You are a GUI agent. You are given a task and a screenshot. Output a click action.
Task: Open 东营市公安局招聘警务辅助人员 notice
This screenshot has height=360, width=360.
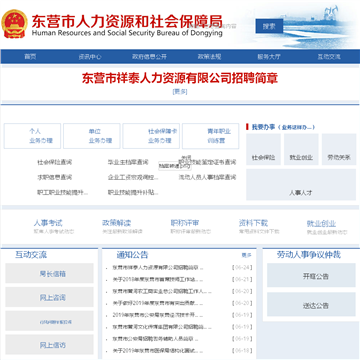[155, 339]
